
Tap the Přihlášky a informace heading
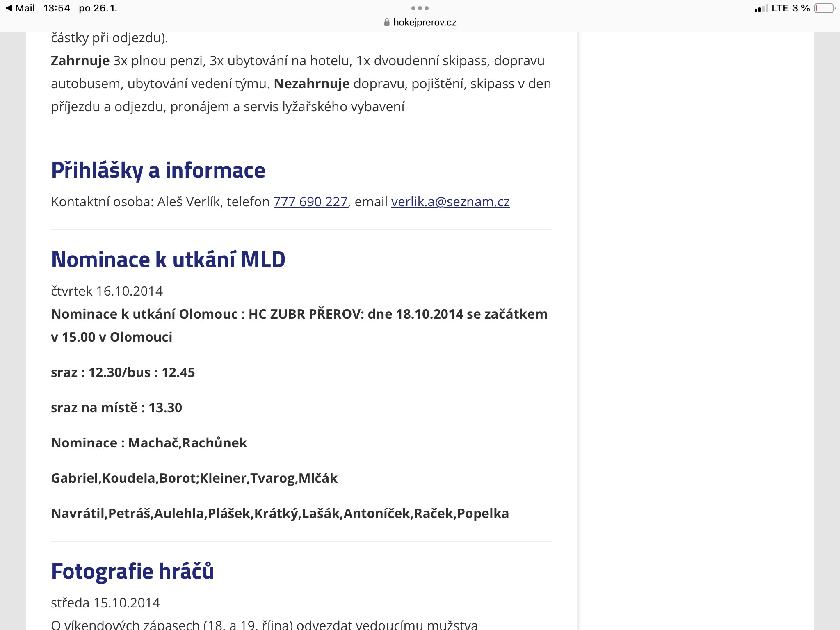pos(158,170)
